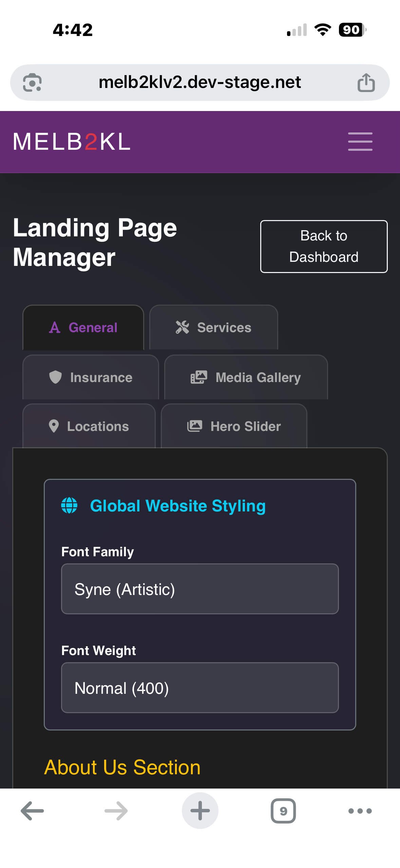This screenshot has height=868, width=400.
Task: Tap the browser share icon
Action: pyautogui.click(x=366, y=83)
